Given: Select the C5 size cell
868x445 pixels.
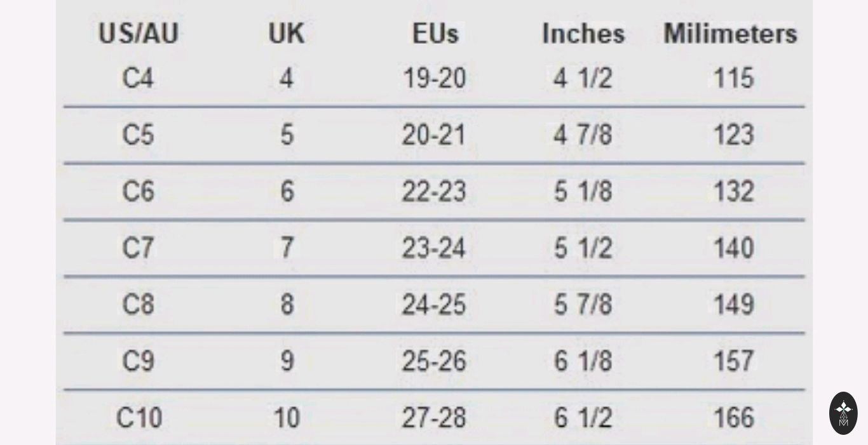Looking at the screenshot, I should [138, 135].
